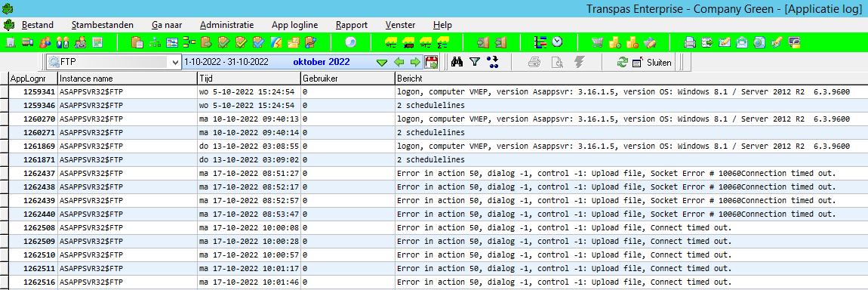Image resolution: width=868 pixels, height=290 pixels.
Task: Click the orange folders icon in toolbar
Action: click(294, 42)
